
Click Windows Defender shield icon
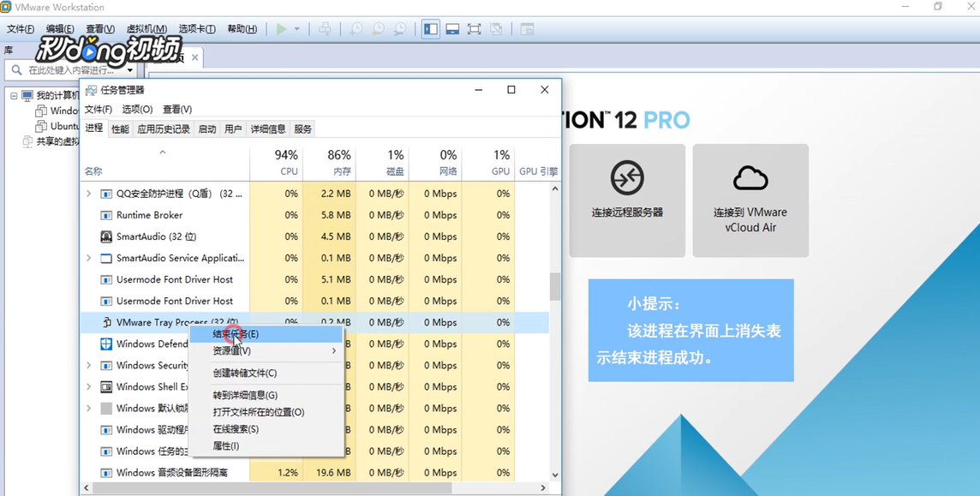pos(106,344)
